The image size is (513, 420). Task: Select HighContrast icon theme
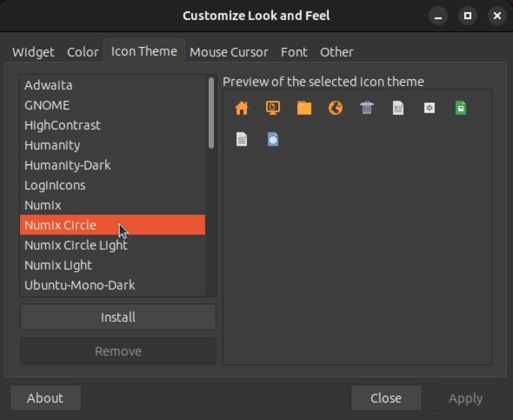(x=113, y=125)
